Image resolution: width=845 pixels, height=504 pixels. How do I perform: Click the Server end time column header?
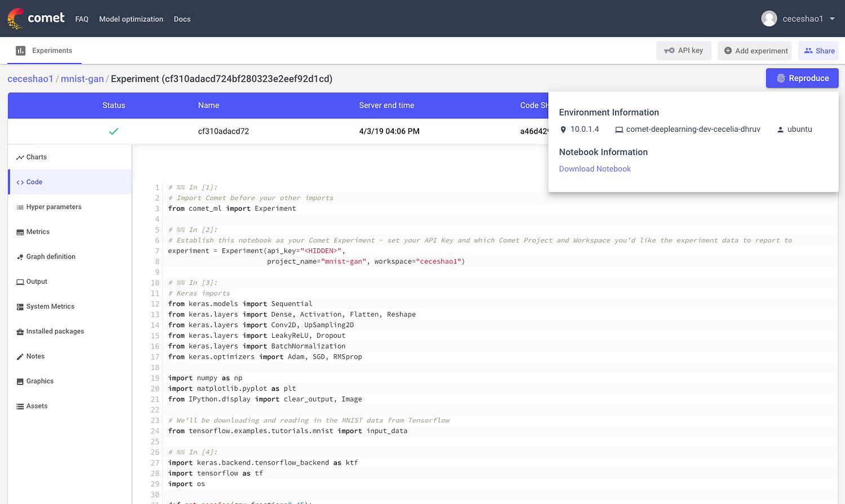[x=386, y=105]
